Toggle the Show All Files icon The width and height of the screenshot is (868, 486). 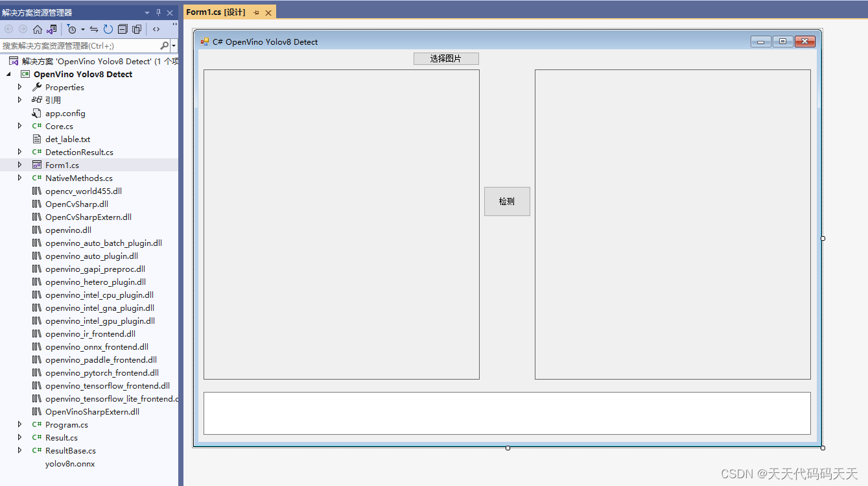pyautogui.click(x=137, y=29)
